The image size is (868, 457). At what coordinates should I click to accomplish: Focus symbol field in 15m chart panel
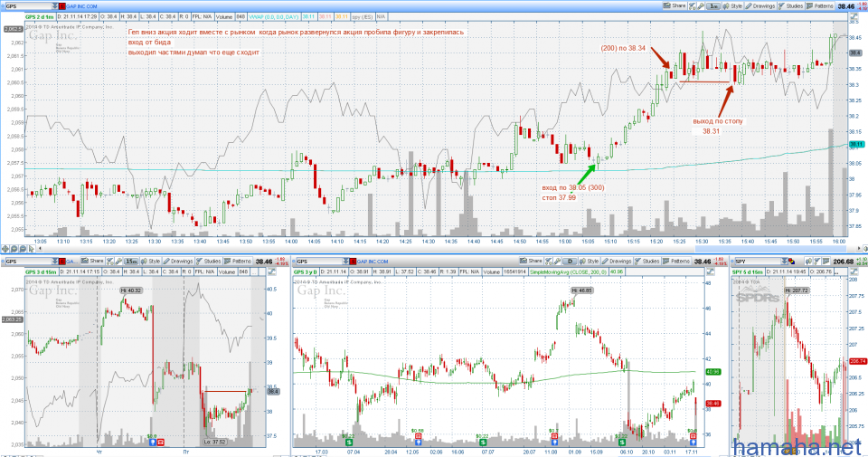29,262
